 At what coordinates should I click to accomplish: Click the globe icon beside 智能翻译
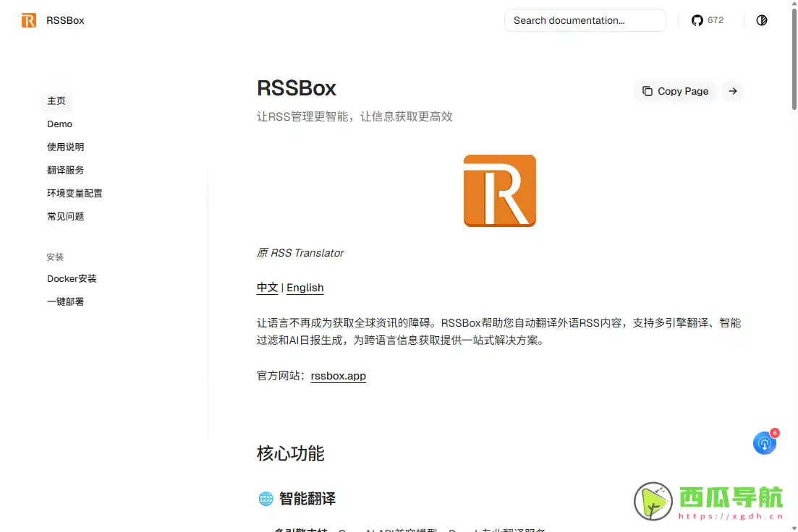tap(266, 499)
